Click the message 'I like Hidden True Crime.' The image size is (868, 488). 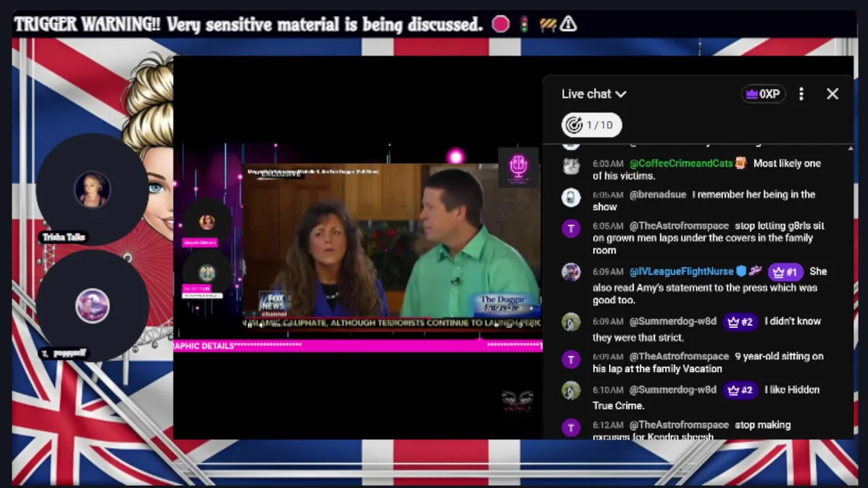point(706,398)
